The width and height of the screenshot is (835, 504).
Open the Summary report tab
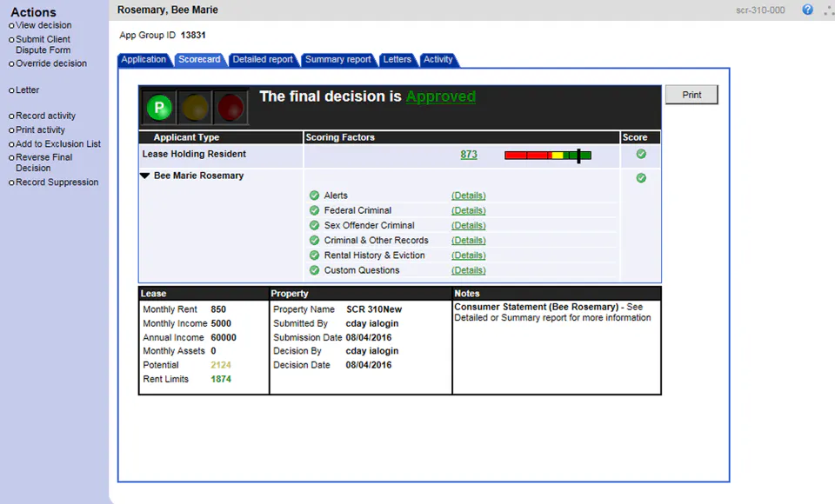click(x=338, y=60)
